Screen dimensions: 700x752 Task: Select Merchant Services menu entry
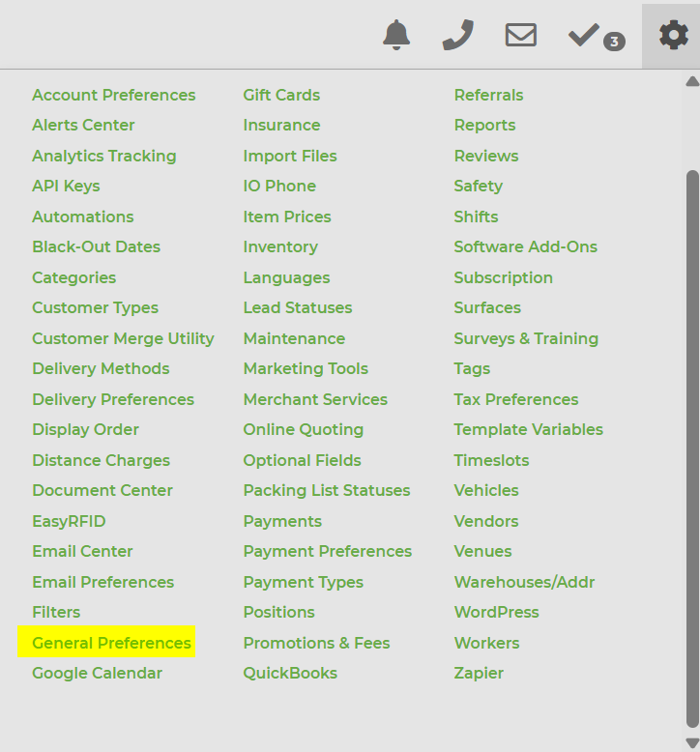click(x=315, y=399)
